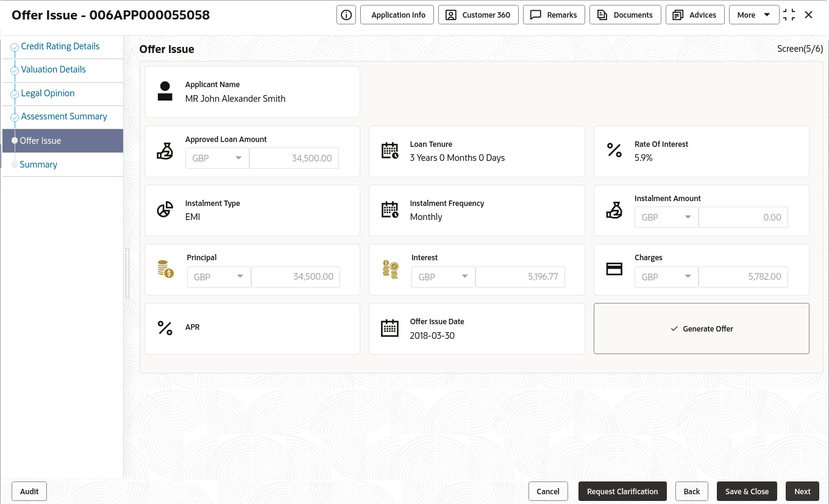Click the Offer Issue Date calendar icon
The width and height of the screenshot is (829, 504).
(x=390, y=328)
